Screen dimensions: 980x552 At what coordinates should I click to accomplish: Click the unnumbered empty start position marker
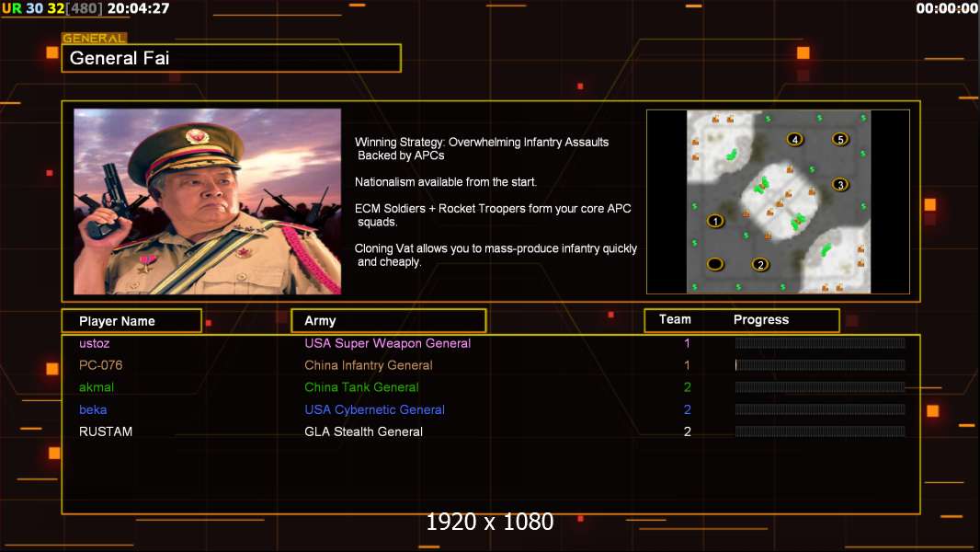pyautogui.click(x=715, y=264)
